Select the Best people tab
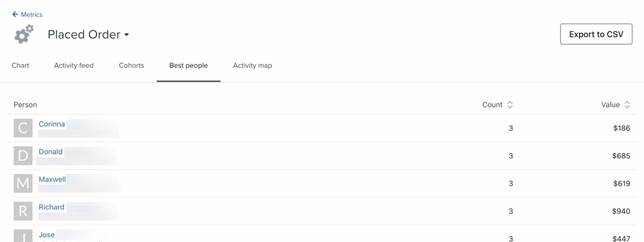The height and width of the screenshot is (242, 644). click(189, 66)
